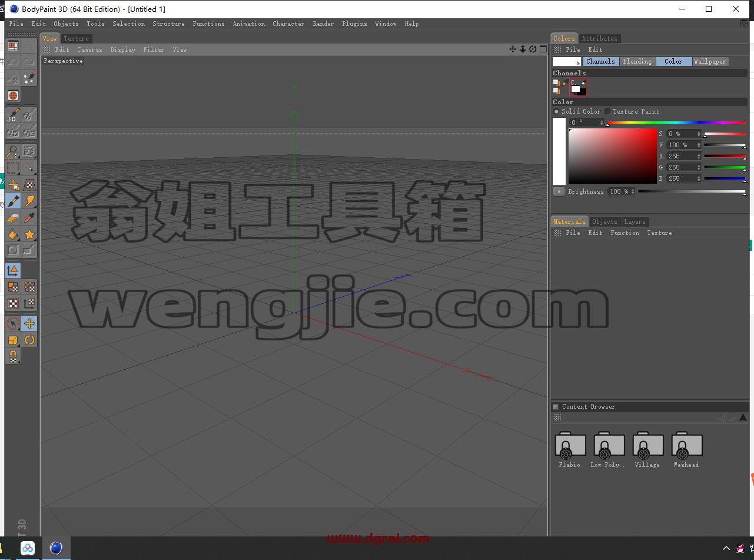Adjust the G value stepper arrows
This screenshot has height=560, width=754.
699,167
